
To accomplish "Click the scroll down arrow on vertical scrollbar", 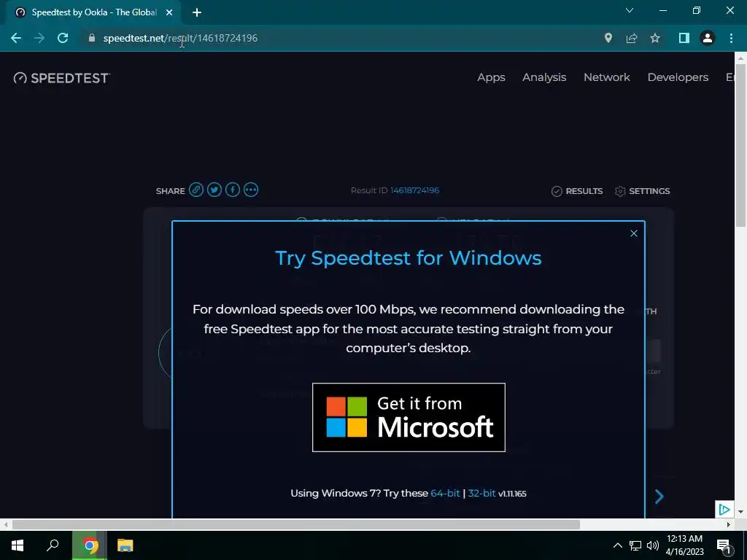I will click(x=740, y=512).
